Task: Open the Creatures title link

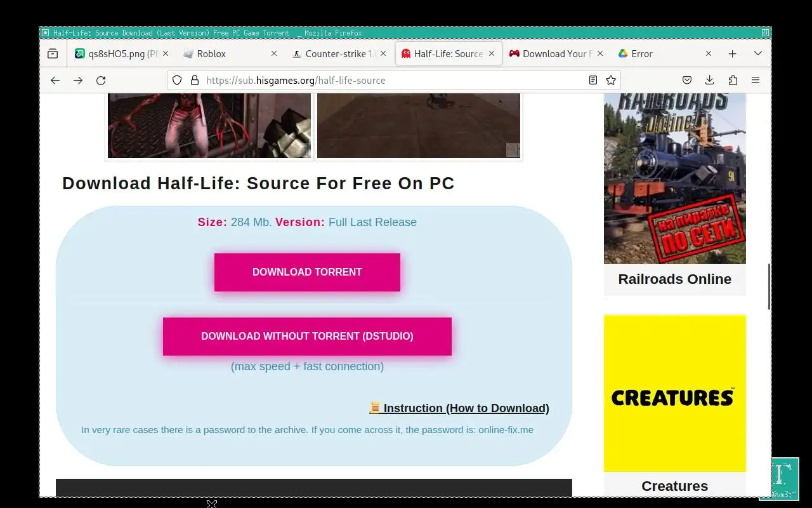Action: coord(675,486)
